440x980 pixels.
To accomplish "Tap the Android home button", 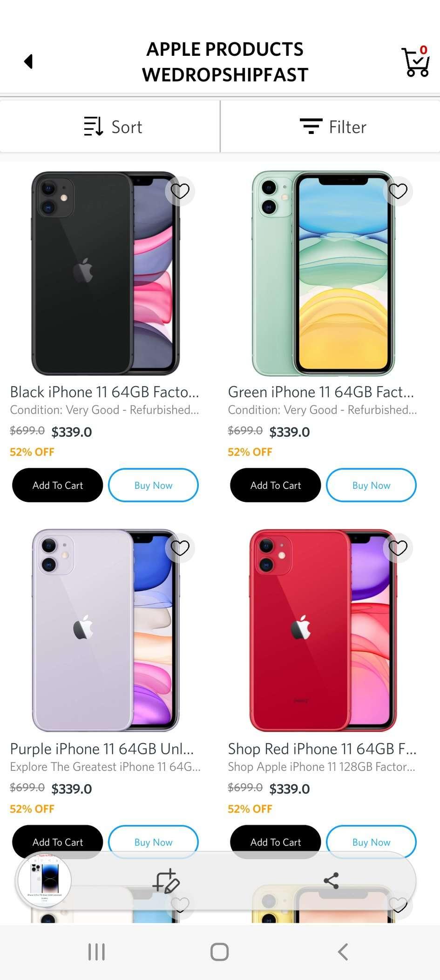I will click(219, 952).
